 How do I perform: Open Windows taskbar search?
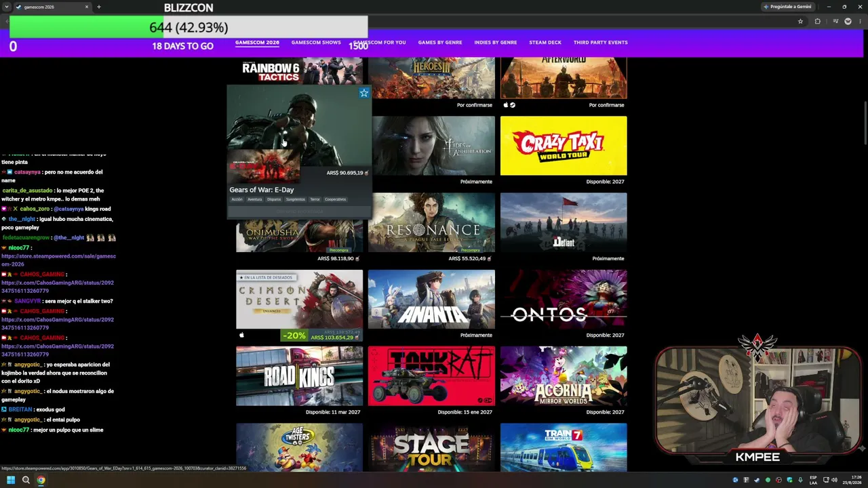(x=26, y=480)
